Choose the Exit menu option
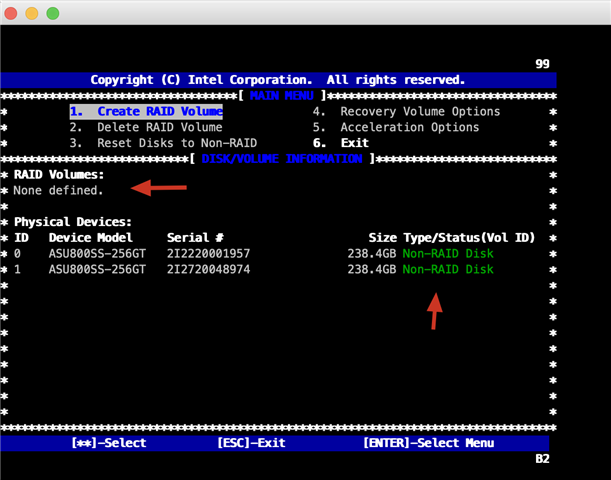 (341, 143)
